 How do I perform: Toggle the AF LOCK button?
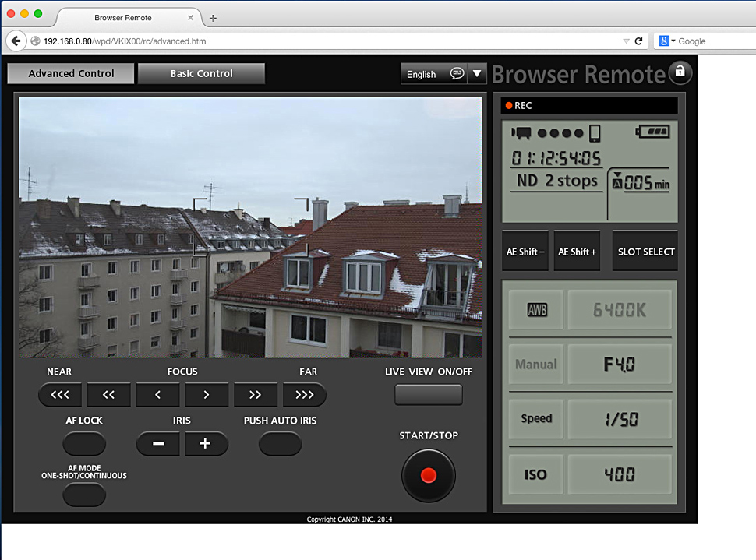click(84, 444)
